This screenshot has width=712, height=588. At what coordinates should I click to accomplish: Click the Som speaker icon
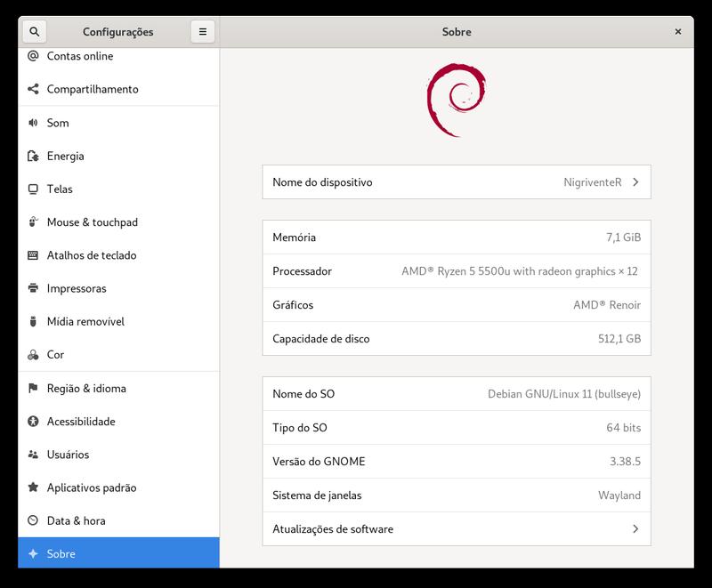33,123
